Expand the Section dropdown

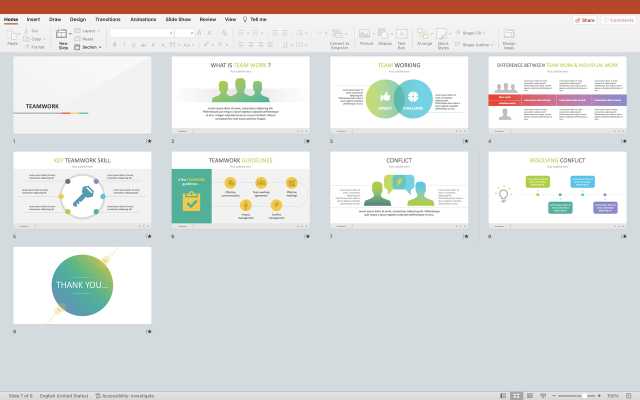(x=89, y=47)
